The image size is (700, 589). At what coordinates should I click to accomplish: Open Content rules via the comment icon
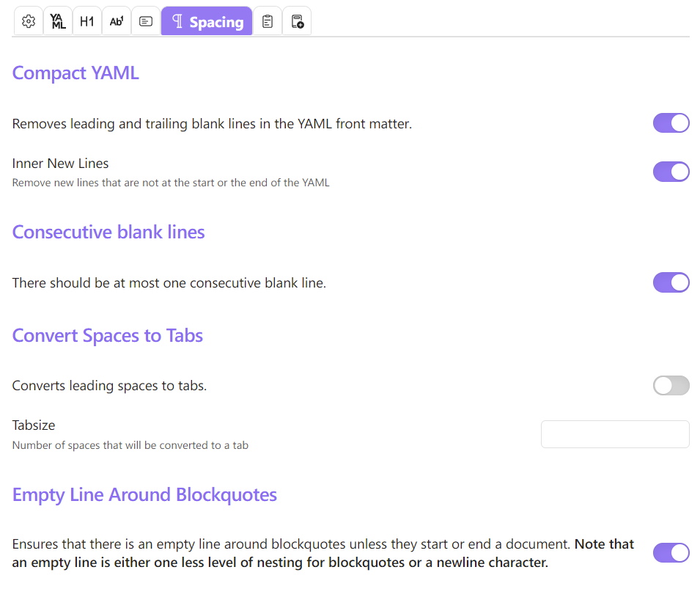[x=145, y=21]
